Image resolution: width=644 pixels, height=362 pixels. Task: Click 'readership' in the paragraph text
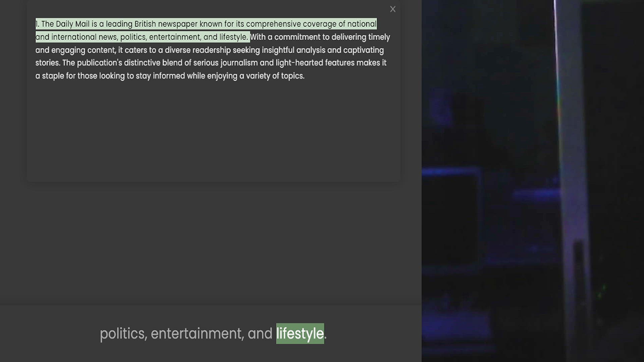tap(211, 50)
